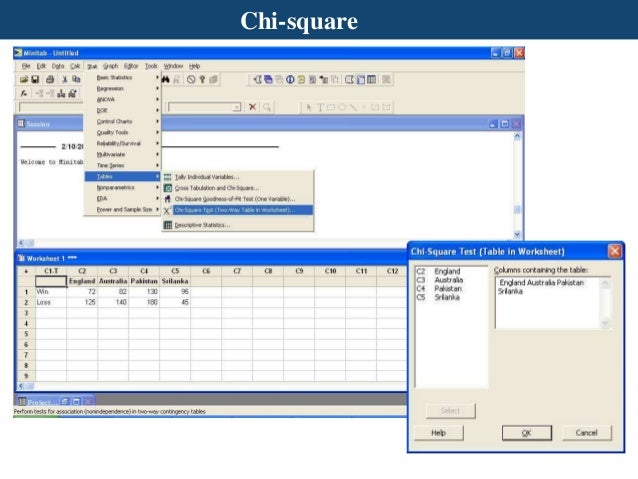Expand the Quality Tools submenu
This screenshot has height=479, width=638.
(x=122, y=132)
